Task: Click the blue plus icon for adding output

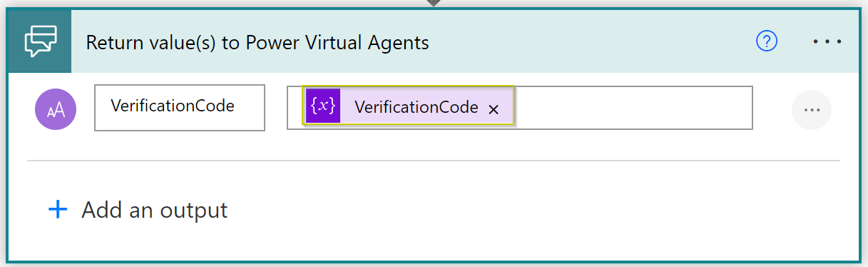Action: coord(57,210)
